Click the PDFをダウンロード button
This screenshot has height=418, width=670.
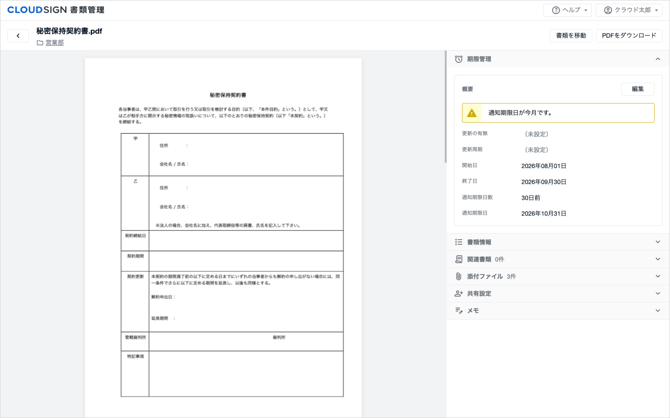point(629,35)
